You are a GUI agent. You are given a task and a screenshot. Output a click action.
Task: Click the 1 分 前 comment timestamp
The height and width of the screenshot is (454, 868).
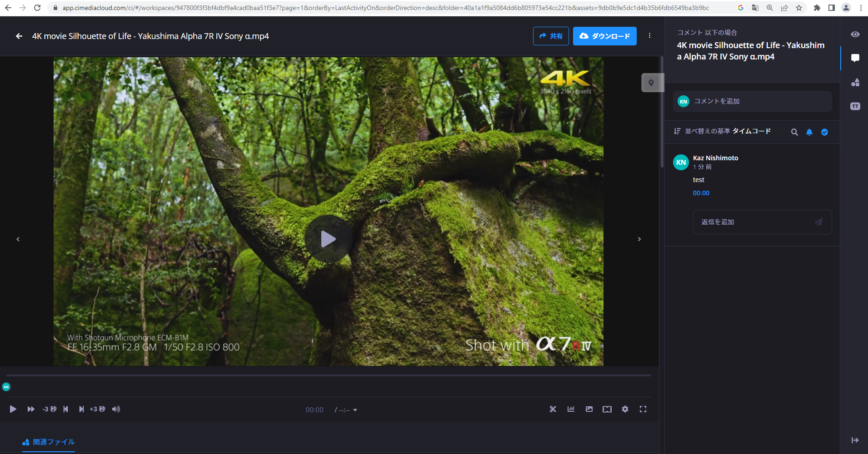702,167
